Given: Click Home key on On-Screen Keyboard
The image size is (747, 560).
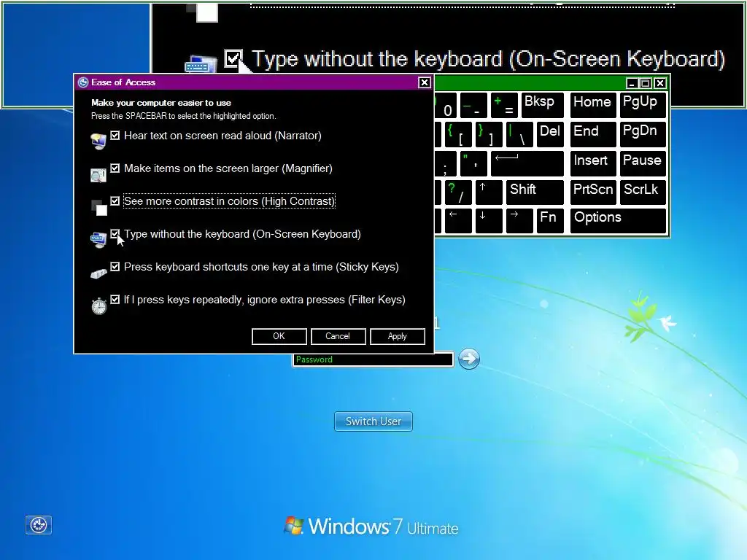Looking at the screenshot, I should [593, 105].
